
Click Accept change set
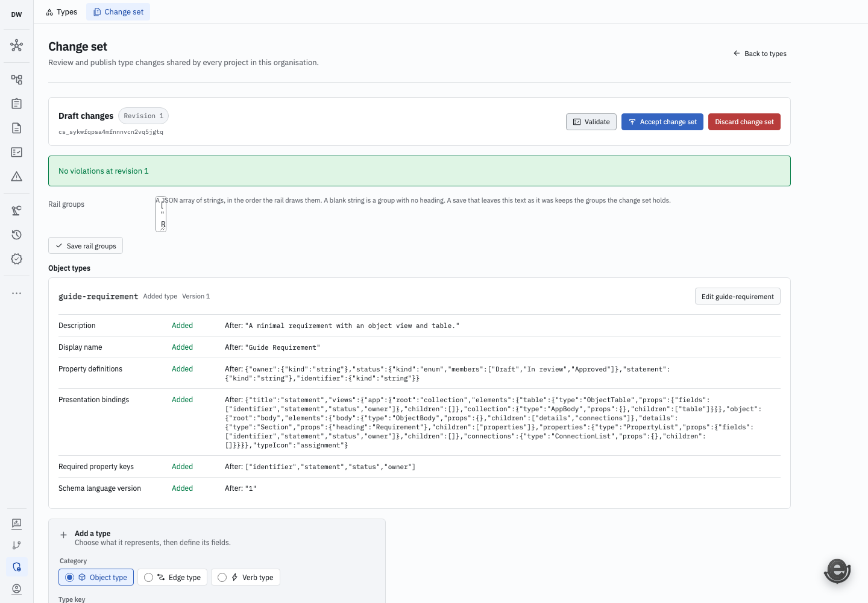662,122
